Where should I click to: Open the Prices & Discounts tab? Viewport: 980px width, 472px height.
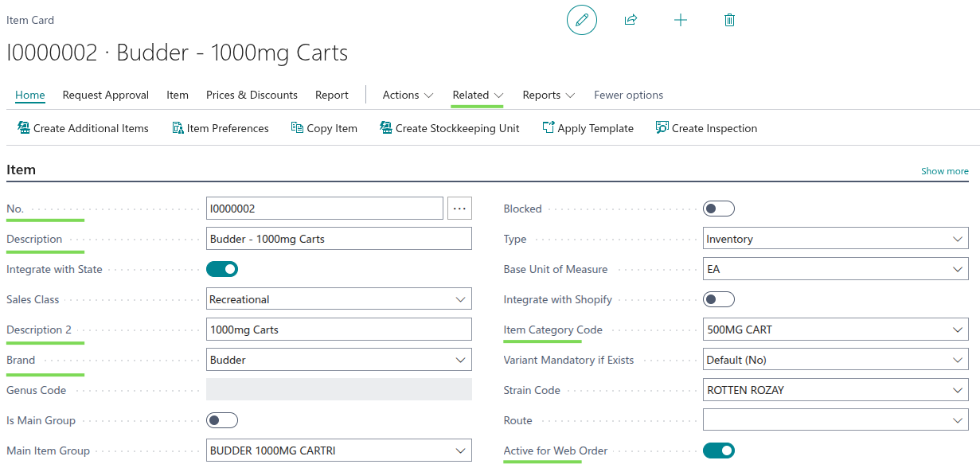click(x=252, y=95)
